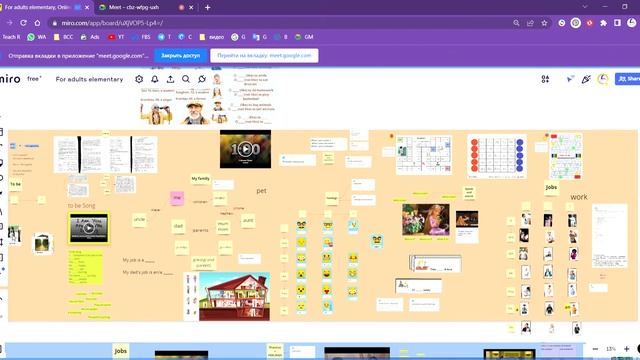Viewport: 640px width, 360px height.
Task: Click the board title For adults elementary
Action: (x=89, y=79)
